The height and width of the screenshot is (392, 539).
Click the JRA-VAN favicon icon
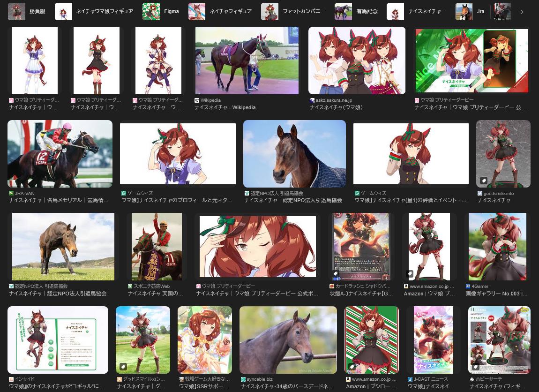point(11,193)
